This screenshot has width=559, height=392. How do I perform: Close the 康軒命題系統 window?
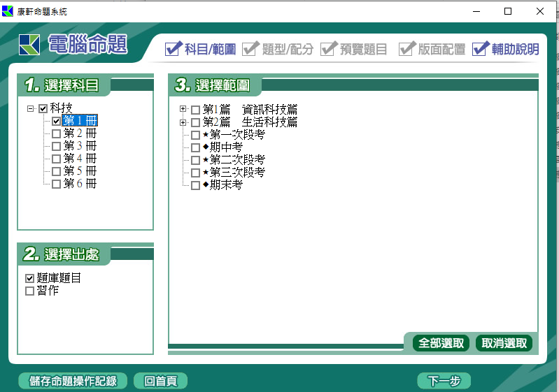point(539,11)
